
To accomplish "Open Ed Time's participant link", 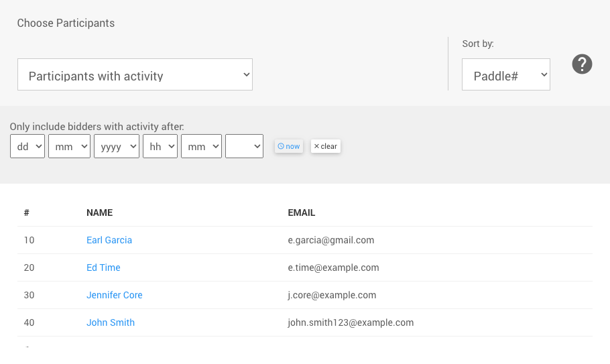I will point(103,267).
